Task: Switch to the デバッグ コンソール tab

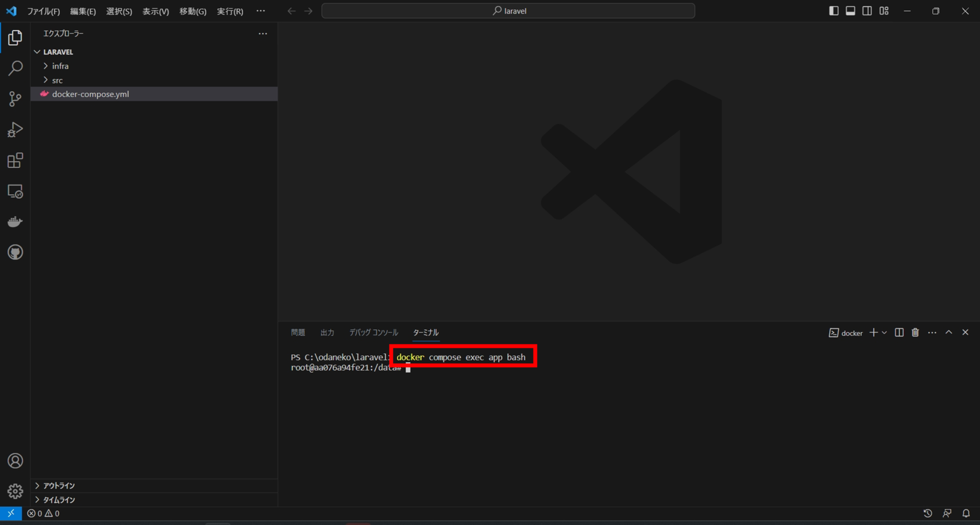Action: pyautogui.click(x=373, y=332)
